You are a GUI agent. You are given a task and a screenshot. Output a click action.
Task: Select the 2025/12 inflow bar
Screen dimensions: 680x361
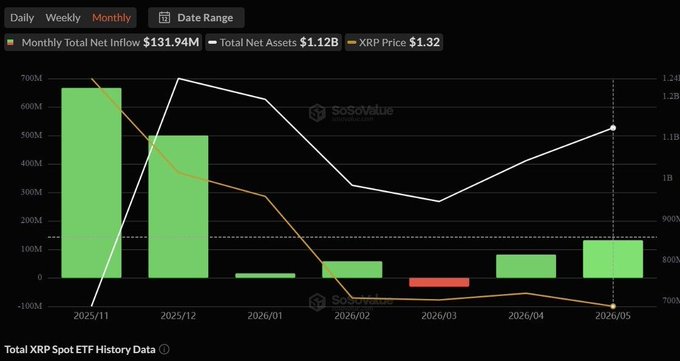[178, 207]
